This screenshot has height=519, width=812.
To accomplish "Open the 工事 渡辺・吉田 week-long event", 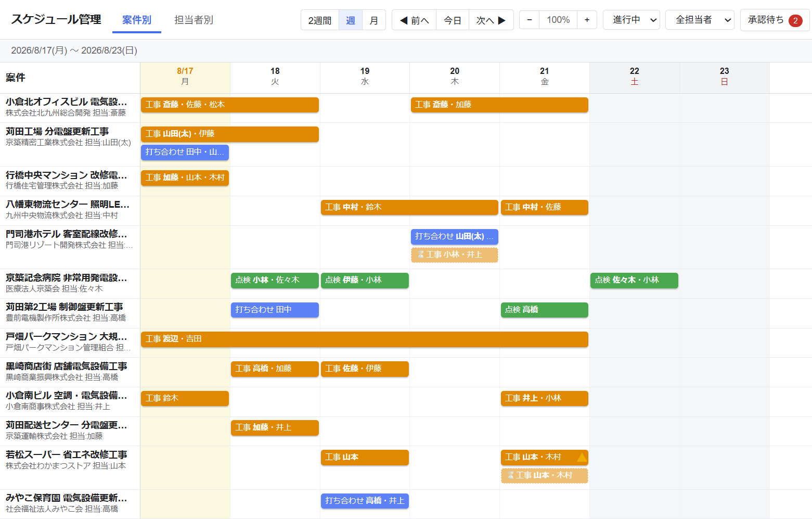I will pos(365,339).
